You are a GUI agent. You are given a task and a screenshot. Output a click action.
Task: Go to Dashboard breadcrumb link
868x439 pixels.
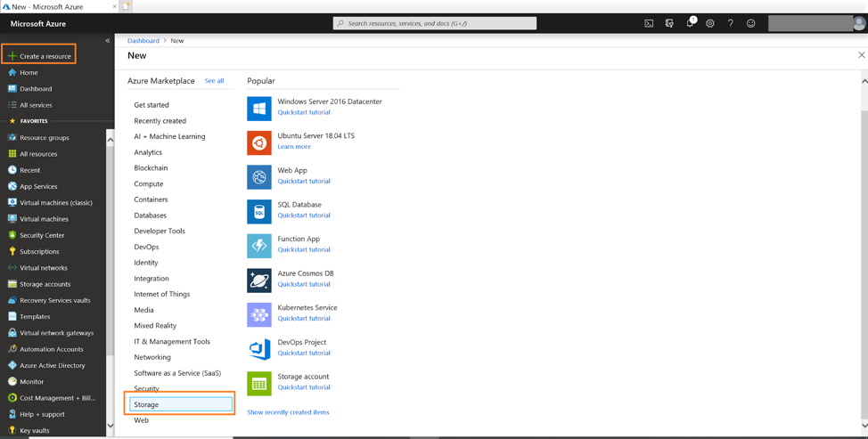pos(143,41)
